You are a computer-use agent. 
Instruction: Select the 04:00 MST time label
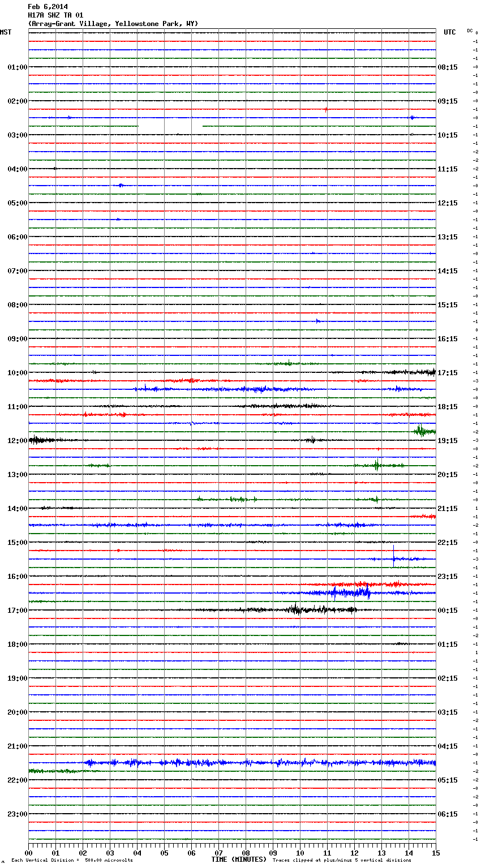point(18,169)
